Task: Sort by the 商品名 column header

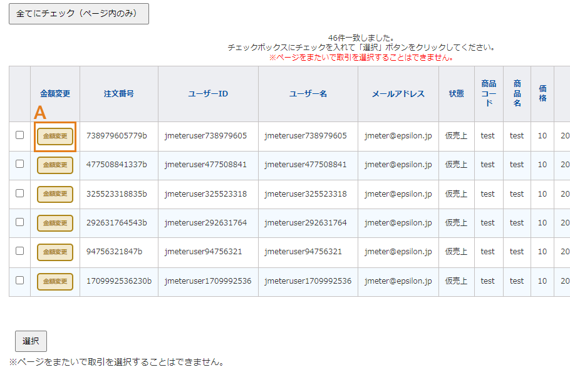Action: 517,93
